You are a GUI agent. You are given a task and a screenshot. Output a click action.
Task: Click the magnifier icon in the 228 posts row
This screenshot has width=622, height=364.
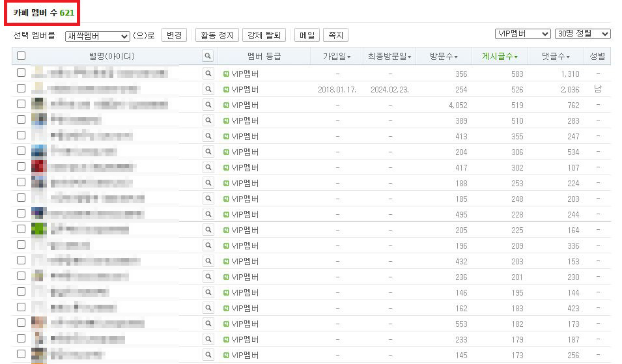click(208, 214)
